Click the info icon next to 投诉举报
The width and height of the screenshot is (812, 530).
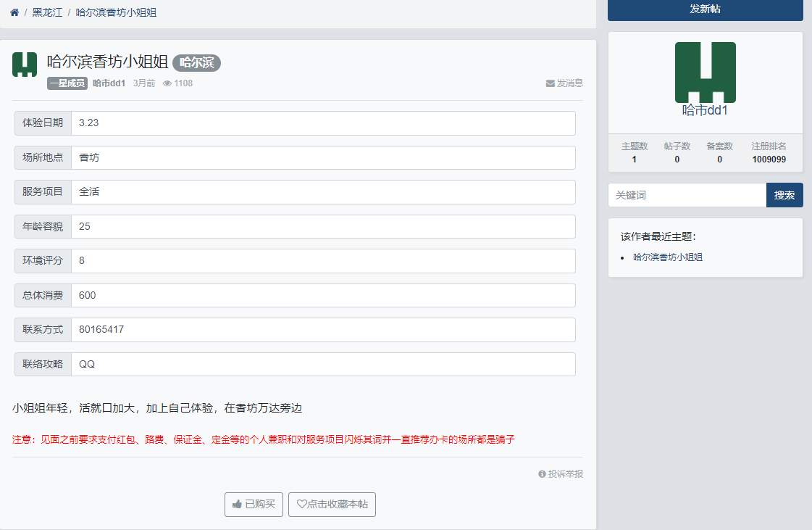[x=542, y=473]
